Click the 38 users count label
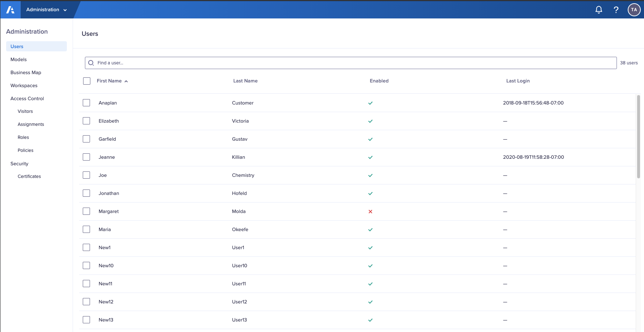The height and width of the screenshot is (332, 644). point(629,63)
